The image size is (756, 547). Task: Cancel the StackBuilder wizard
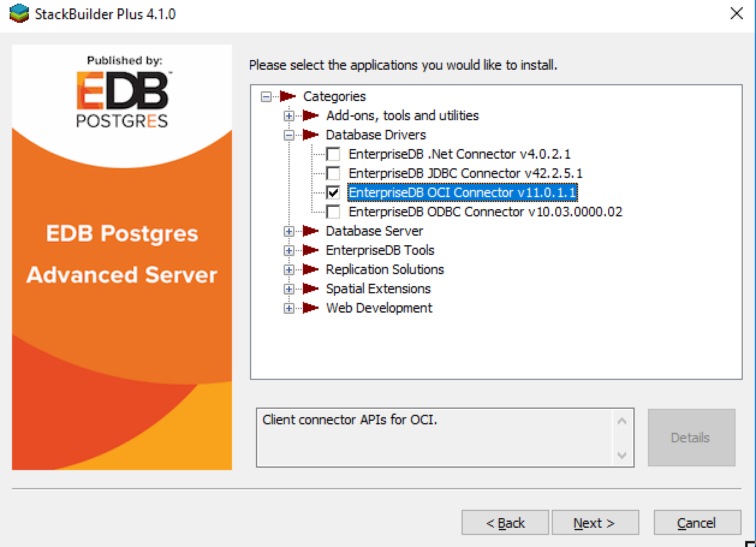[697, 523]
